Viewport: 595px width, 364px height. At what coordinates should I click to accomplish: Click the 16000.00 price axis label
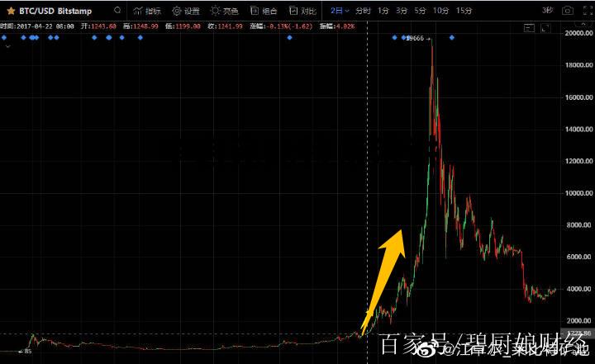pos(578,97)
